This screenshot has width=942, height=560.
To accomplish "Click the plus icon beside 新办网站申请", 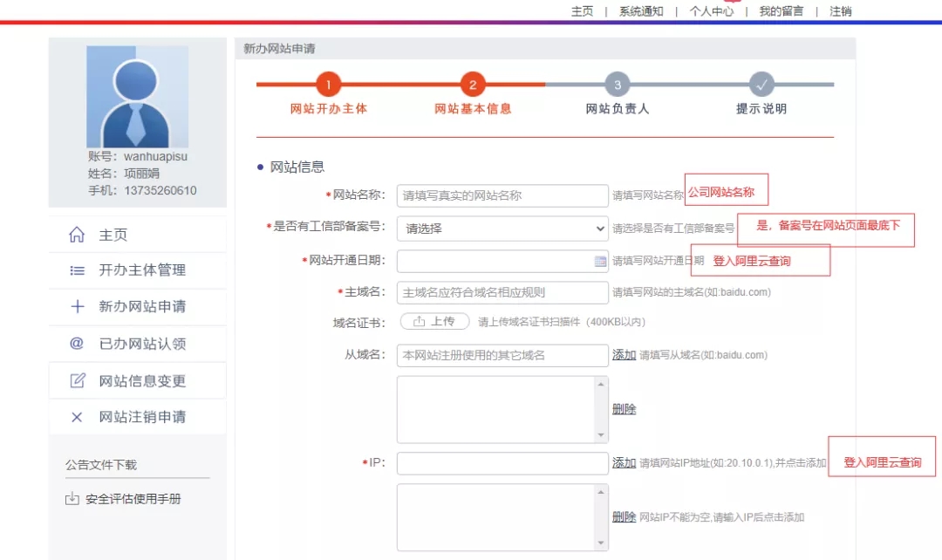I will (x=77, y=307).
